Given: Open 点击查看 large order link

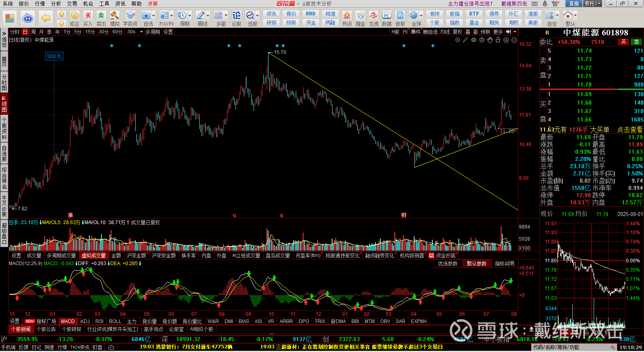Looking at the screenshot, I should [630, 130].
